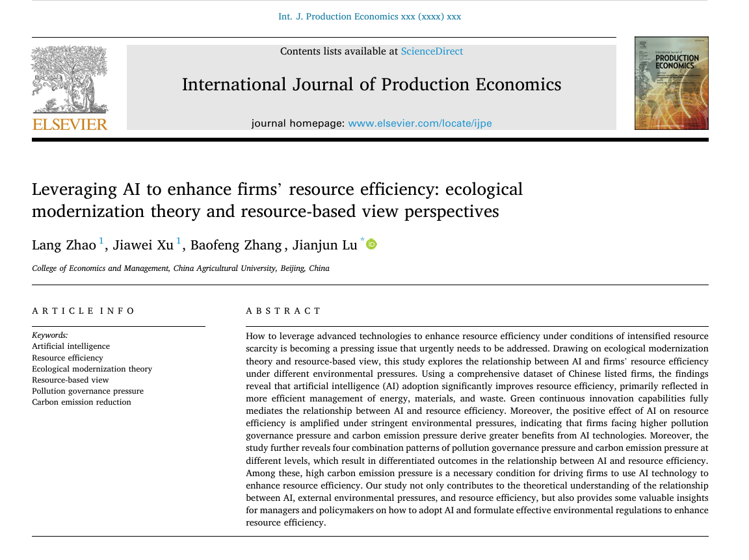The height and width of the screenshot is (560, 749).
Task: Click footnote 1 beside Lang Zhao
Action: pyautogui.click(x=101, y=240)
